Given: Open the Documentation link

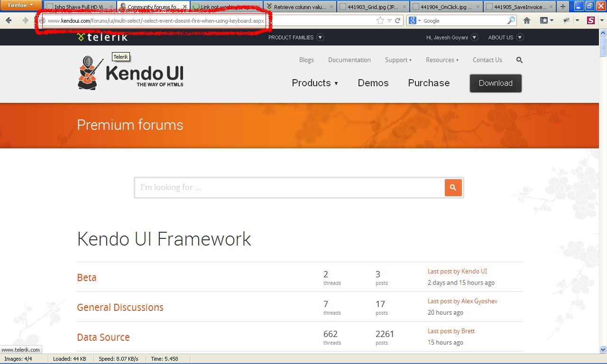Looking at the screenshot, I should 349,60.
